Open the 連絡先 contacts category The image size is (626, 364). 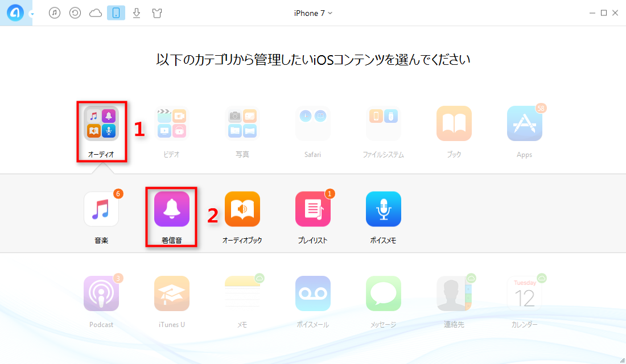click(454, 293)
